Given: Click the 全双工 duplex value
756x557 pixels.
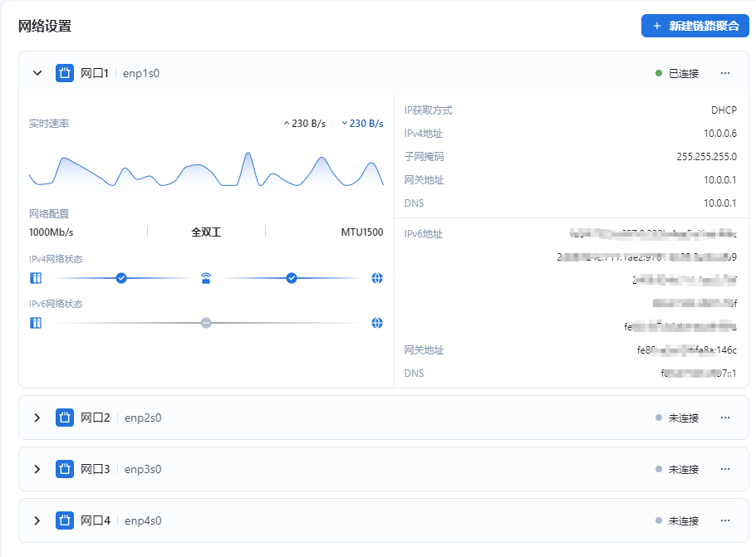Looking at the screenshot, I should pos(206,232).
